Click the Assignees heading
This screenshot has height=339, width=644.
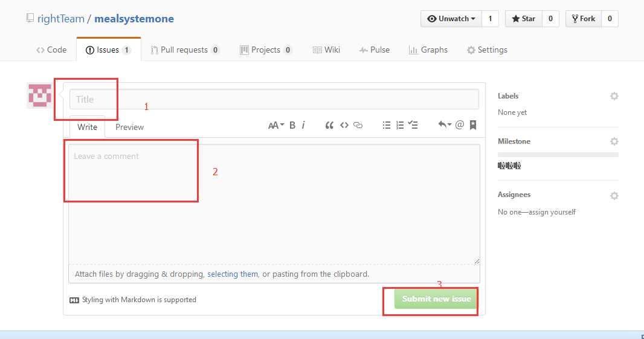pos(514,195)
